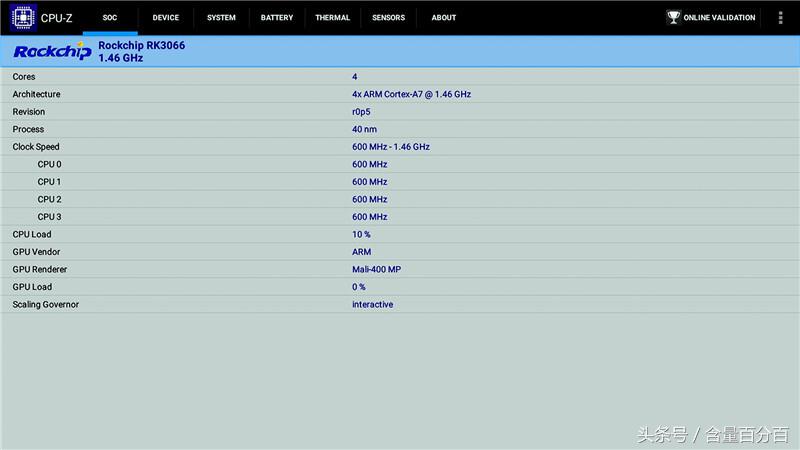Screen dimensions: 800x450
Task: Click the Rockchip logo
Action: click(x=52, y=52)
